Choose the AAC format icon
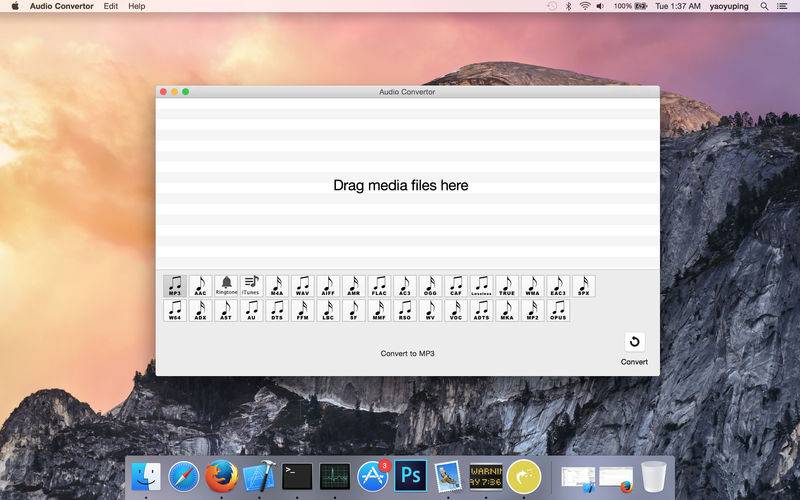The width and height of the screenshot is (800, 500). (x=201, y=286)
